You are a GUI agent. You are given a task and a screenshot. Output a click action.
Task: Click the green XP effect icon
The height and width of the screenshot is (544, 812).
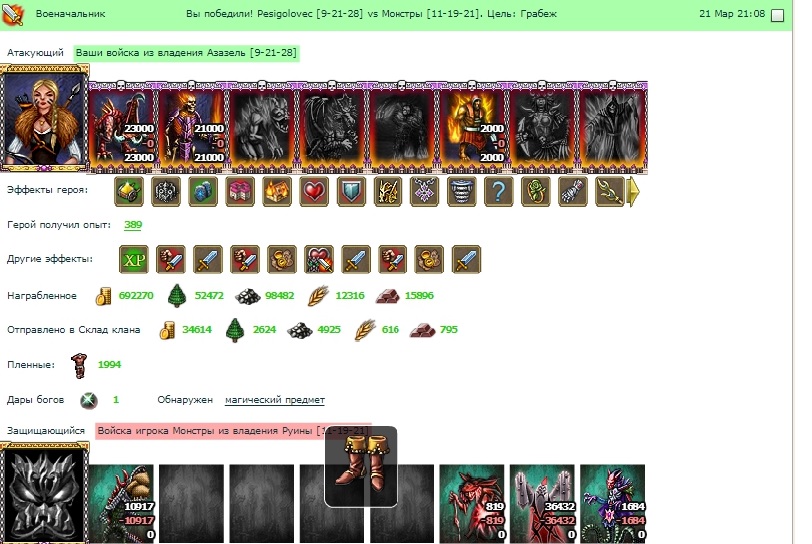[134, 259]
